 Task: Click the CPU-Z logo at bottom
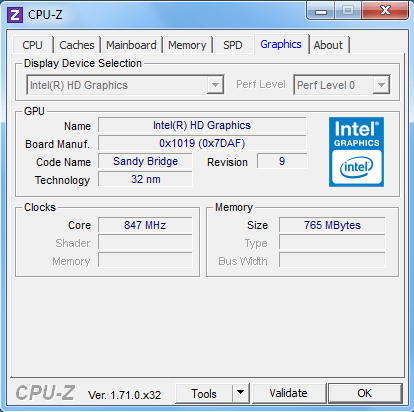45,393
